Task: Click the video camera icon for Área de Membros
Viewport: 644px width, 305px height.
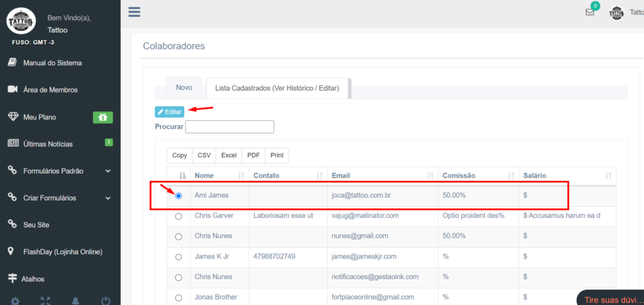Action: pyautogui.click(x=13, y=89)
